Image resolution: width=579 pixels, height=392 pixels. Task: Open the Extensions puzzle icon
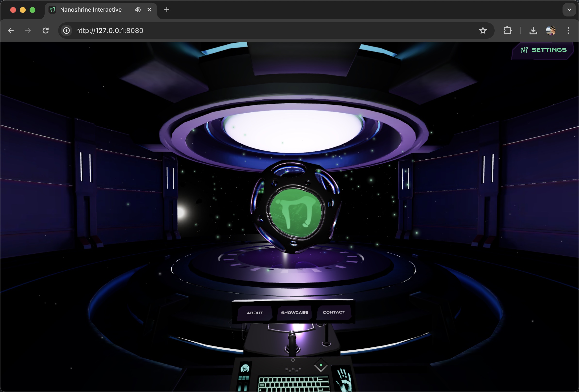(x=507, y=31)
